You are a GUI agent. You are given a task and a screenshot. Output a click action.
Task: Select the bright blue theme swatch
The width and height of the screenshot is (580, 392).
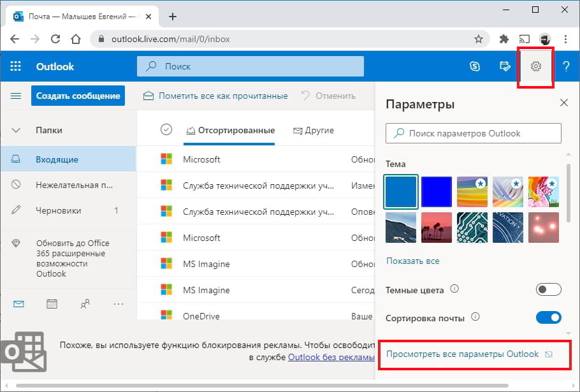coord(437,192)
